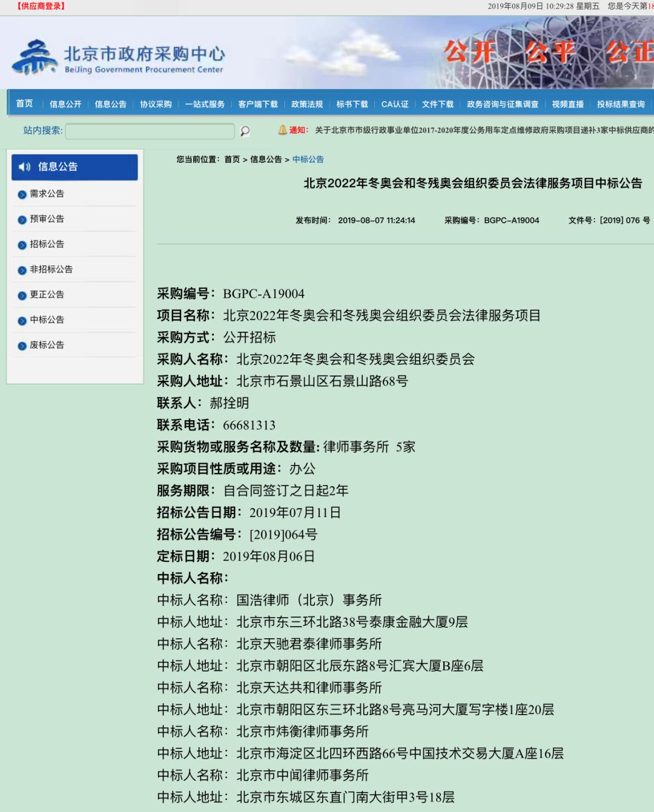Open the scrolling notice about 公务用车定点维修
Image resolution: width=654 pixels, height=812 pixels.
click(x=484, y=130)
